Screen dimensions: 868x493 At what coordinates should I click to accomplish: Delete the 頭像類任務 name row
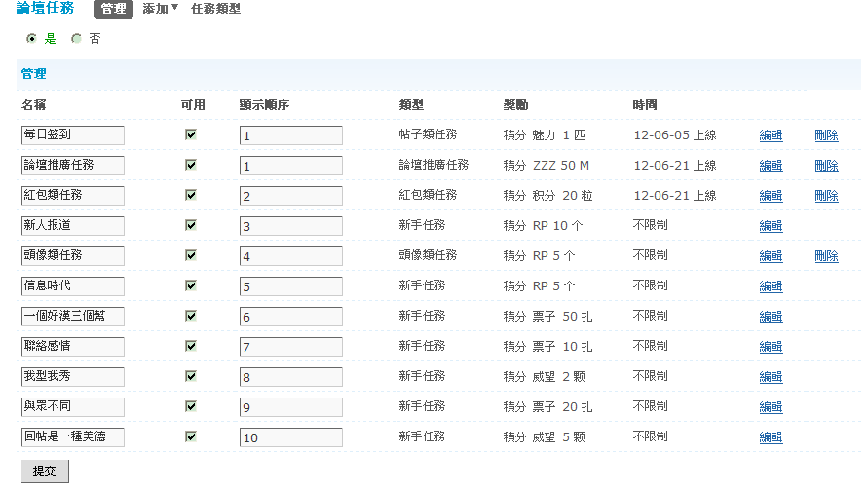(x=826, y=256)
